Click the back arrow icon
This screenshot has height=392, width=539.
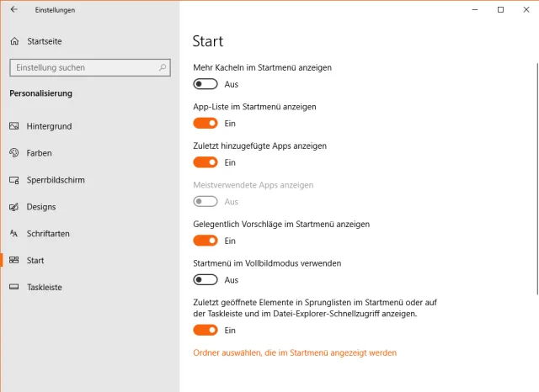click(x=13, y=10)
